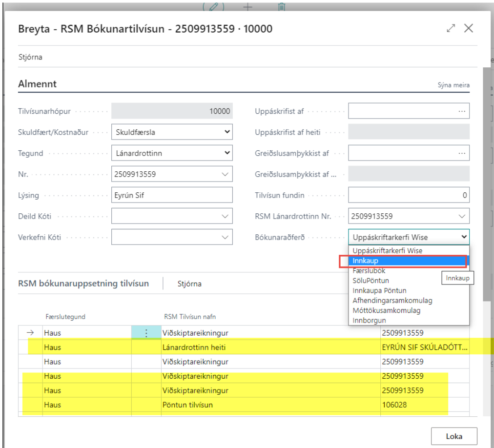494x448 pixels.
Task: Click the three-dot row options icon
Action: click(x=146, y=333)
